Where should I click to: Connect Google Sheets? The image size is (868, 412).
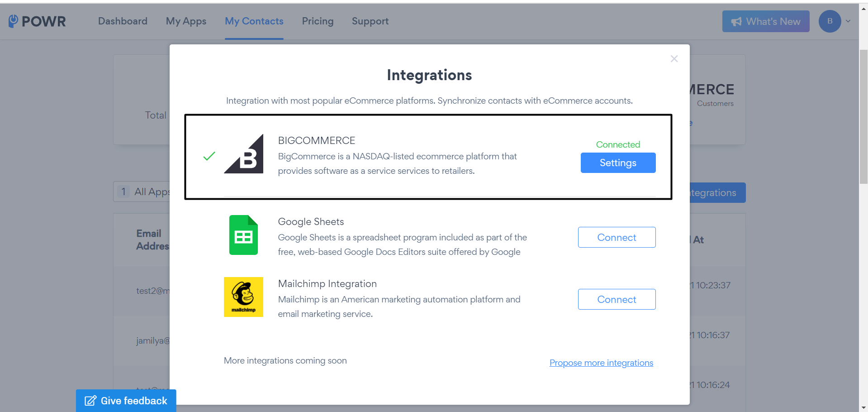(617, 237)
